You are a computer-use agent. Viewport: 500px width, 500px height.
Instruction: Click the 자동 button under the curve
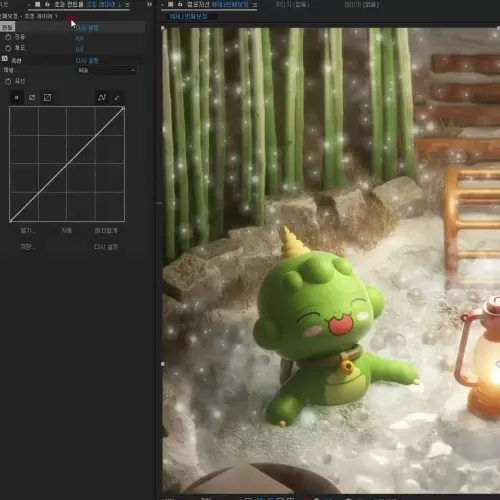pos(66,230)
